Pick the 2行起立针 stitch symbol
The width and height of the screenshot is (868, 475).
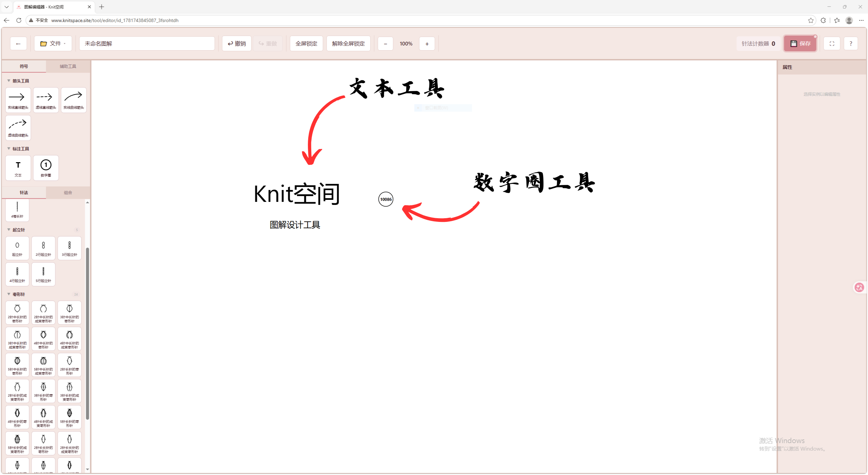click(43, 248)
